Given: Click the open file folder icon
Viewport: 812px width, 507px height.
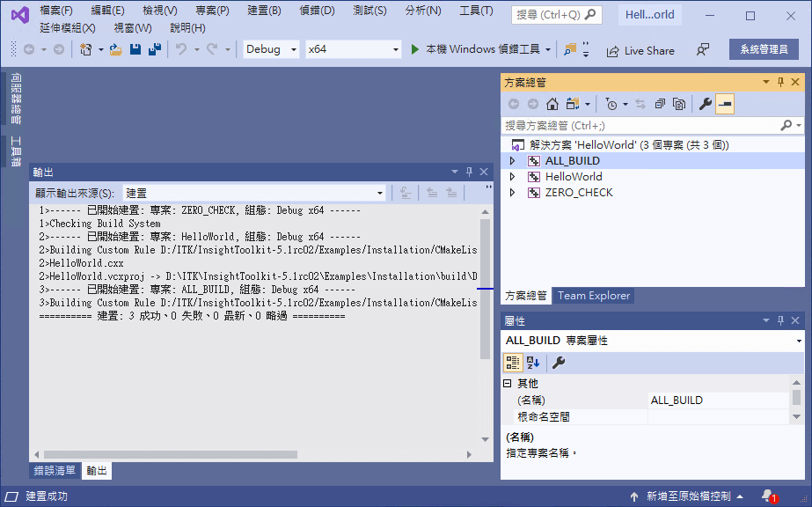Looking at the screenshot, I should click(115, 49).
